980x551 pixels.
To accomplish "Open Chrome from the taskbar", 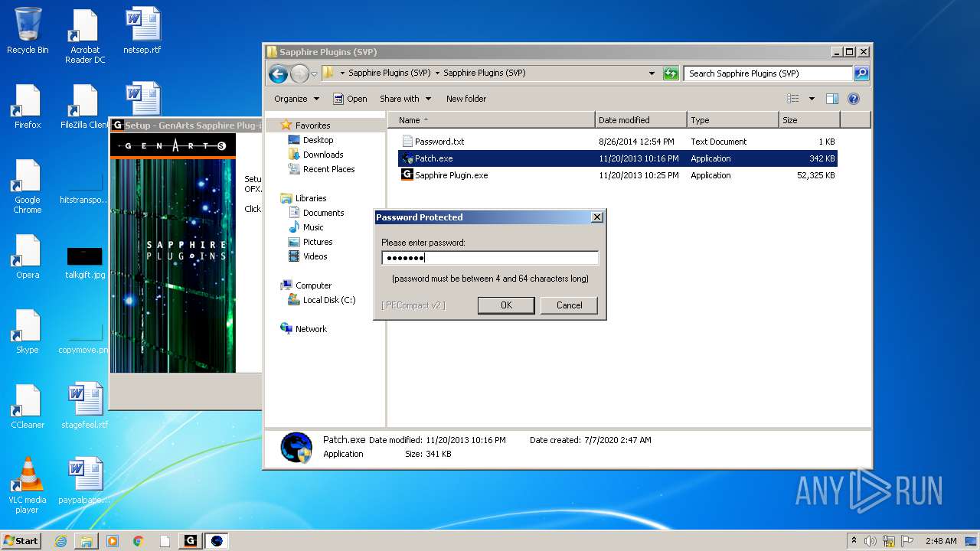I will click(x=138, y=541).
